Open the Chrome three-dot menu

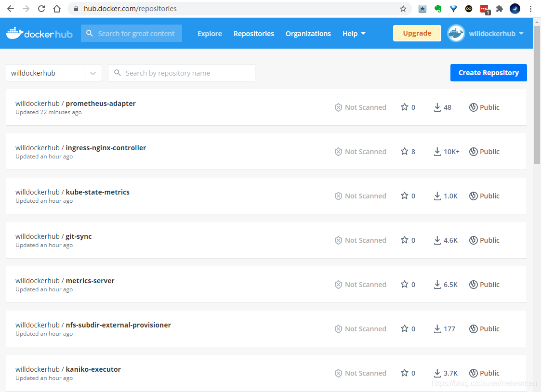coord(531,9)
